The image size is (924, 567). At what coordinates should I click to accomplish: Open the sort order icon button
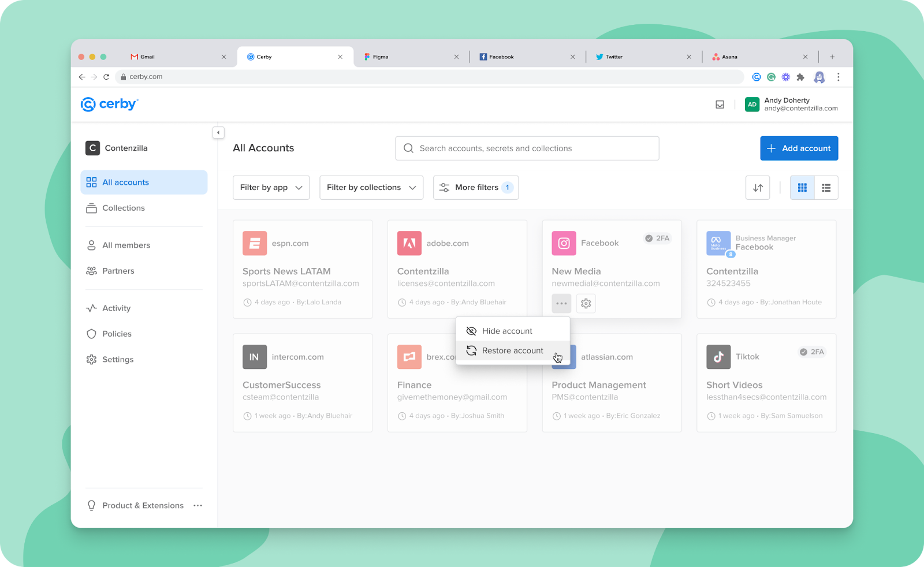tap(758, 188)
